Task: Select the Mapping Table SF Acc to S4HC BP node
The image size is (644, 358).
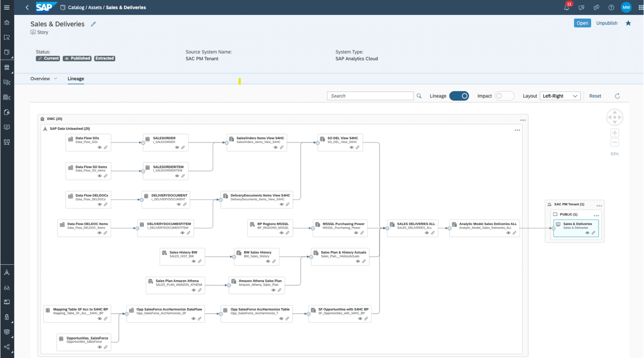Action: coord(77,314)
